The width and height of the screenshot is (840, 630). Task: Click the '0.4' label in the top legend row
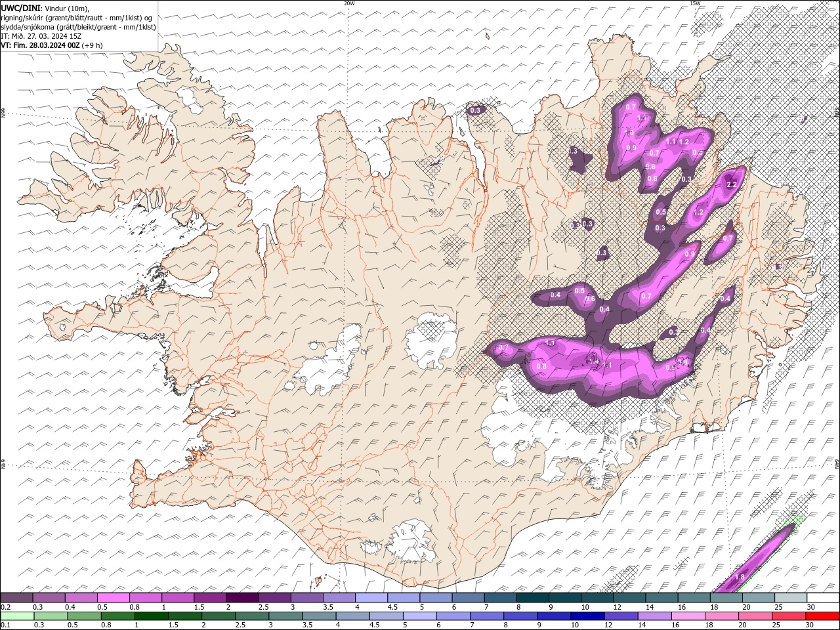(70, 607)
